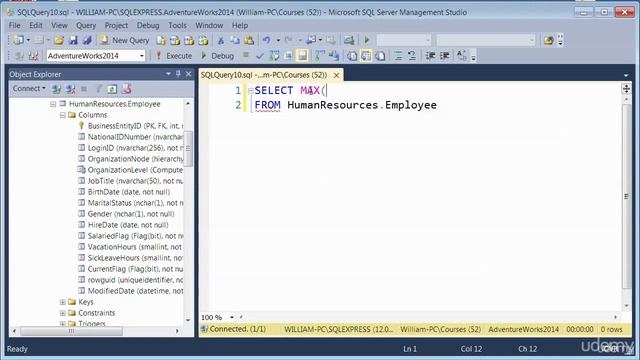Click the Object Explorer vertical scrollbar thumb
The image size is (640, 360).
click(188, 149)
